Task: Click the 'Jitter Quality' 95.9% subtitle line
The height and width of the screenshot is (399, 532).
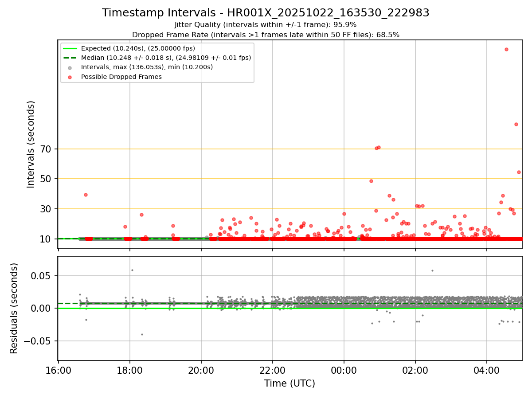Action: [x=266, y=25]
